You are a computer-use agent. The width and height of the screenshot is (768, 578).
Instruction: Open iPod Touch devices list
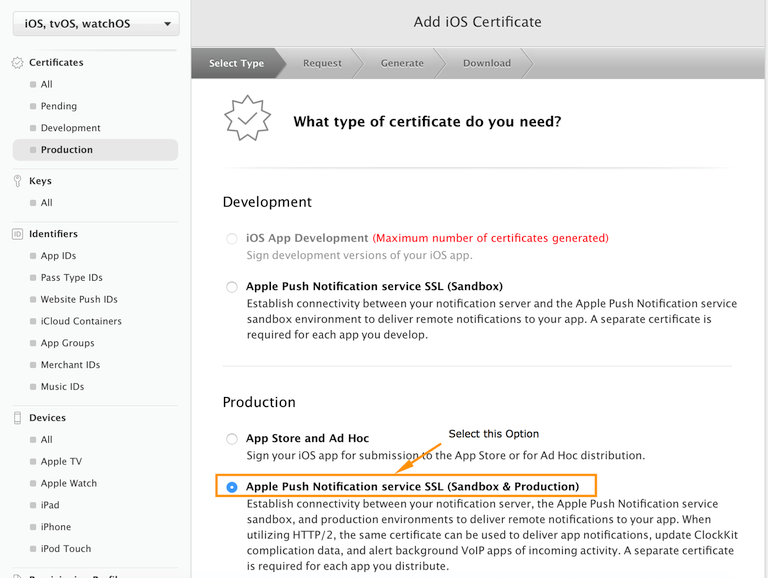pyautogui.click(x=66, y=549)
